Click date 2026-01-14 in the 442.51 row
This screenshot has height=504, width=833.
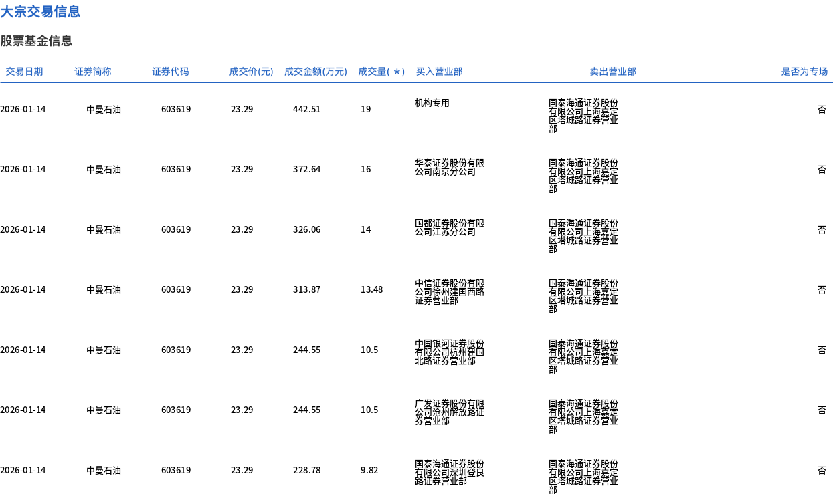[x=23, y=109]
